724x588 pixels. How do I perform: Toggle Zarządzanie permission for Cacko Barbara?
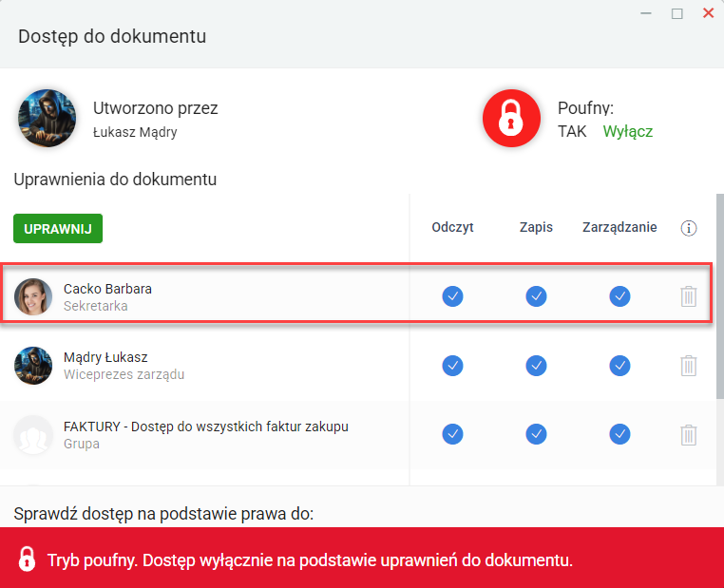pos(619,296)
